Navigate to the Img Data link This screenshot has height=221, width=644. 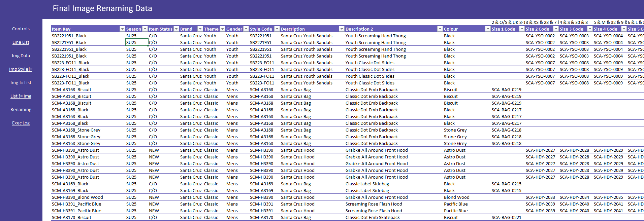click(x=21, y=56)
